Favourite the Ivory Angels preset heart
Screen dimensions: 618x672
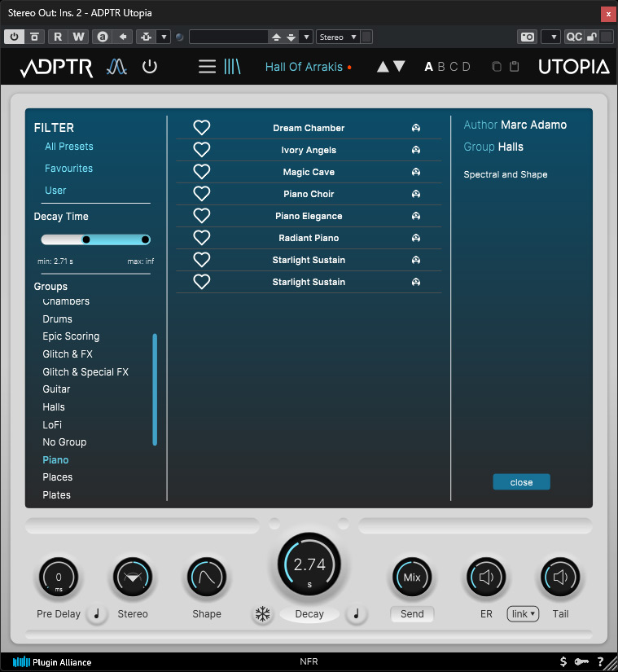click(202, 150)
